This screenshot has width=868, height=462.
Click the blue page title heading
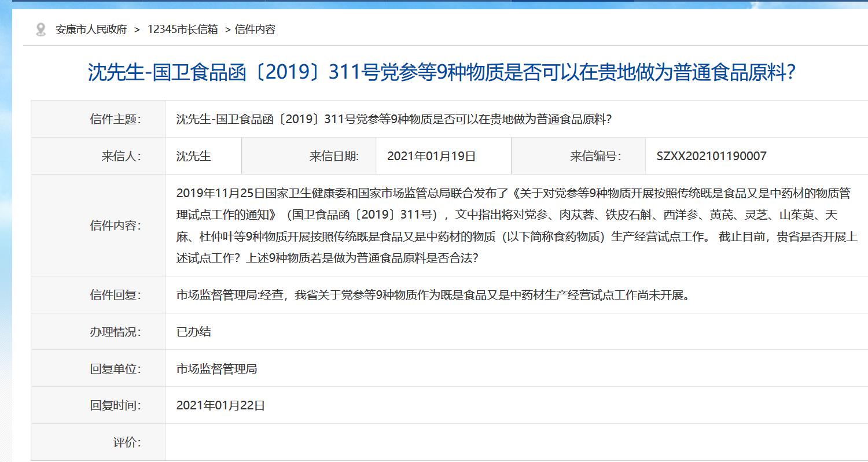pos(442,72)
